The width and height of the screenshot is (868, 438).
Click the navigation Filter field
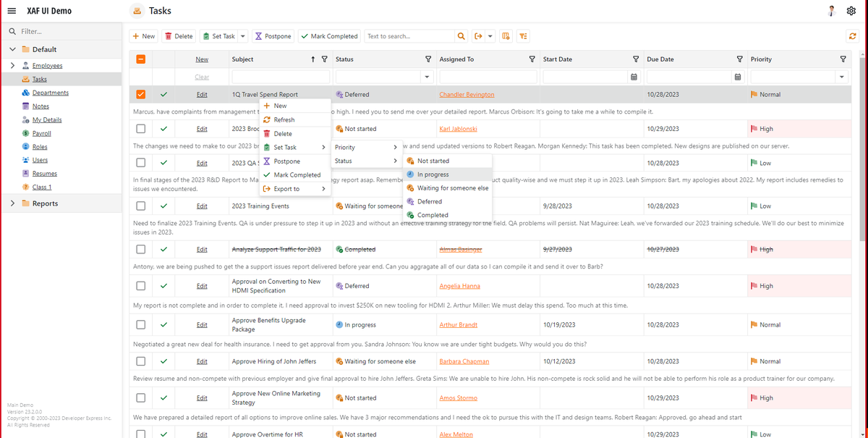click(x=61, y=31)
